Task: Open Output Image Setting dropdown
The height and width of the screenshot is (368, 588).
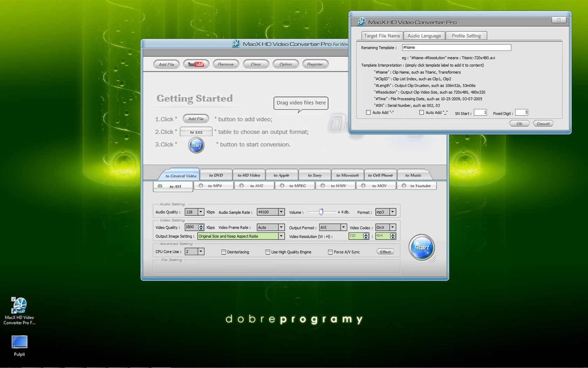Action: coord(281,236)
